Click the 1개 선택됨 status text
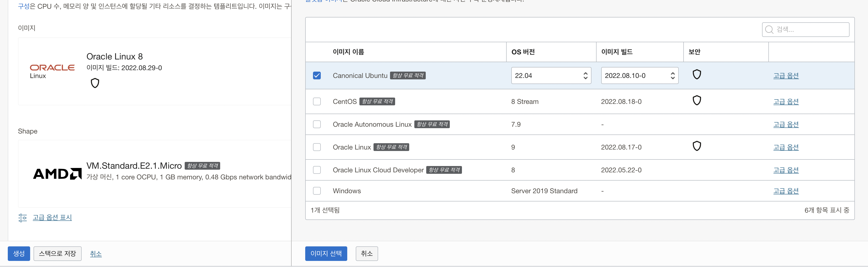The width and height of the screenshot is (868, 267). click(x=325, y=210)
